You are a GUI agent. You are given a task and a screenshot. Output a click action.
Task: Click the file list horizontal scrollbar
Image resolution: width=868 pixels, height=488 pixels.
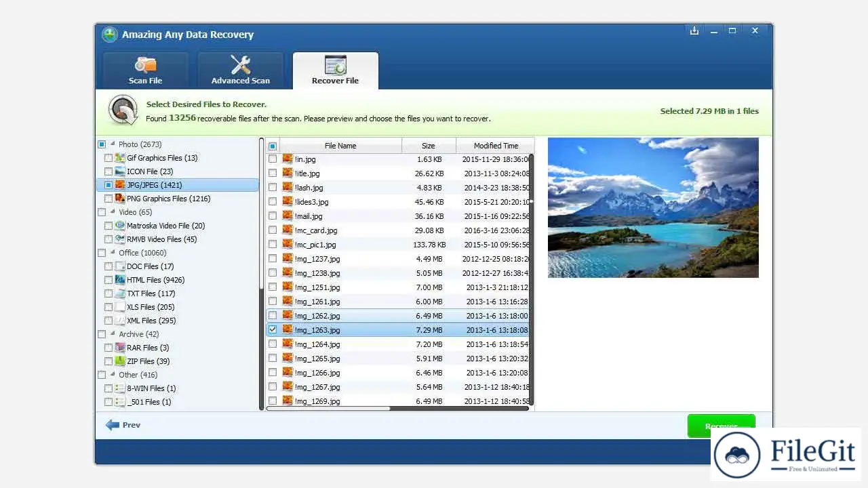click(x=329, y=408)
